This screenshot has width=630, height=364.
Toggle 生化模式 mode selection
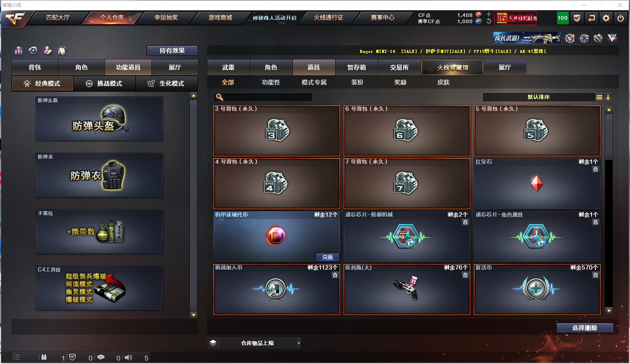pyautogui.click(x=166, y=83)
